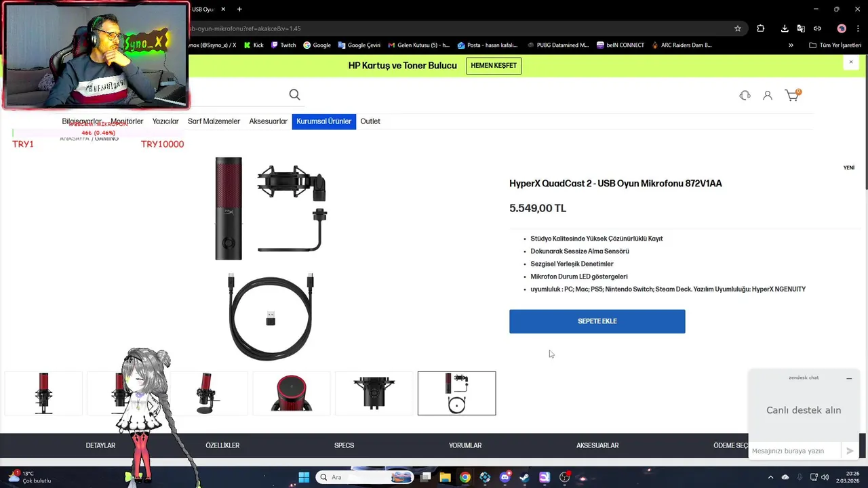868x488 pixels.
Task: Select the Kurumsal Ürünler menu item
Action: 323,121
